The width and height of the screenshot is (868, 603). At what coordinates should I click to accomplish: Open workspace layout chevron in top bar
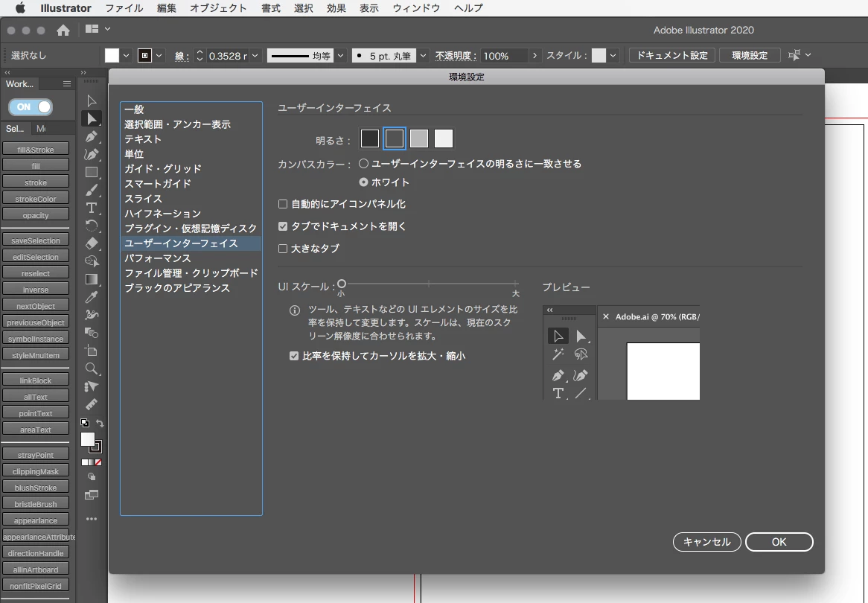(x=107, y=29)
